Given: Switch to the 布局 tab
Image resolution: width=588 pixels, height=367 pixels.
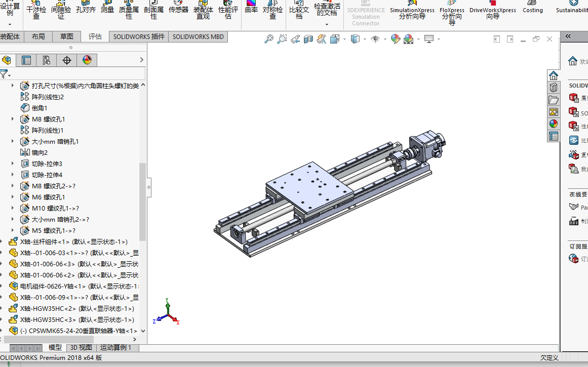Looking at the screenshot, I should click(38, 37).
